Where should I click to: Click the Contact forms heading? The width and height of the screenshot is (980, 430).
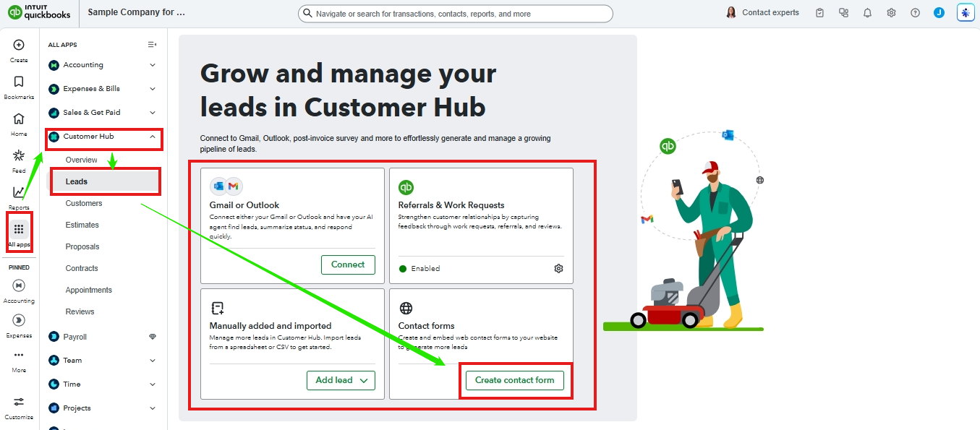coord(427,326)
